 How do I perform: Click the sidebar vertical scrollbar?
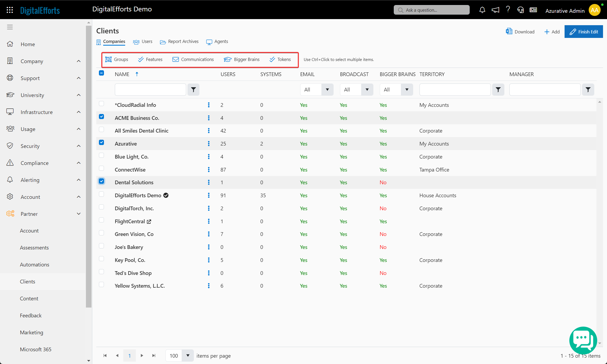(x=89, y=167)
